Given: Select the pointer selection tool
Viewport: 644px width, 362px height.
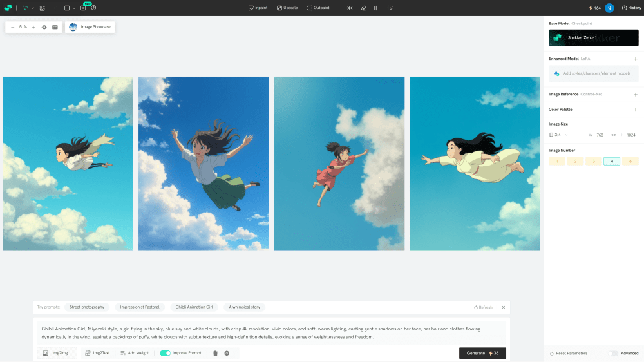Looking at the screenshot, I should 26,8.
